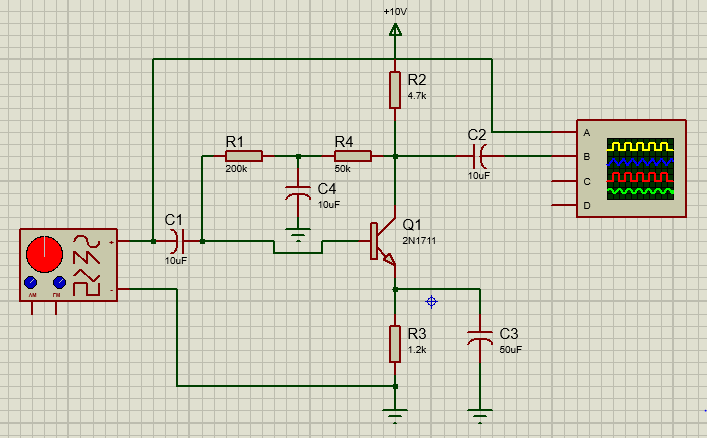Screen dimensions: 707x438
Task: Click the 200k value text
Action: coord(236,169)
